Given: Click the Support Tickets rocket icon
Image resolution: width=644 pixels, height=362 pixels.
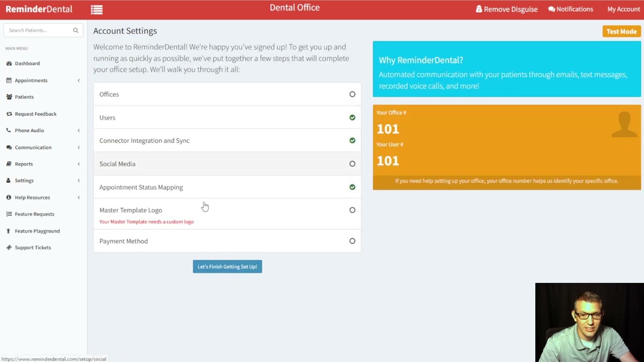Looking at the screenshot, I should coord(9,247).
